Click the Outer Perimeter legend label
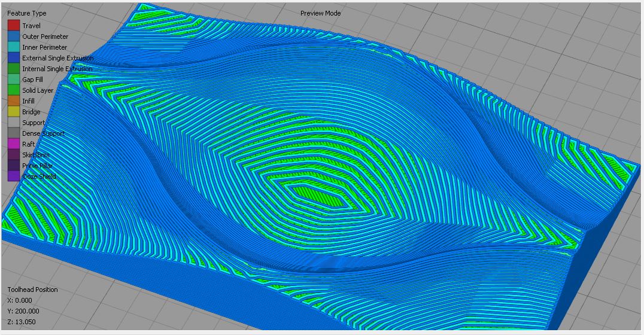The image size is (644, 335). [45, 36]
